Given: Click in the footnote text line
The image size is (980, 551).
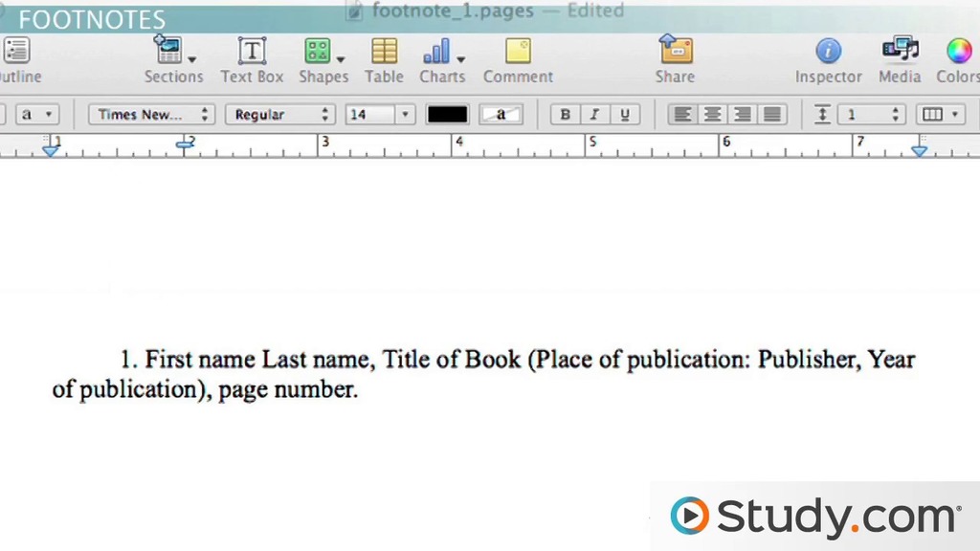Looking at the screenshot, I should point(517,361).
